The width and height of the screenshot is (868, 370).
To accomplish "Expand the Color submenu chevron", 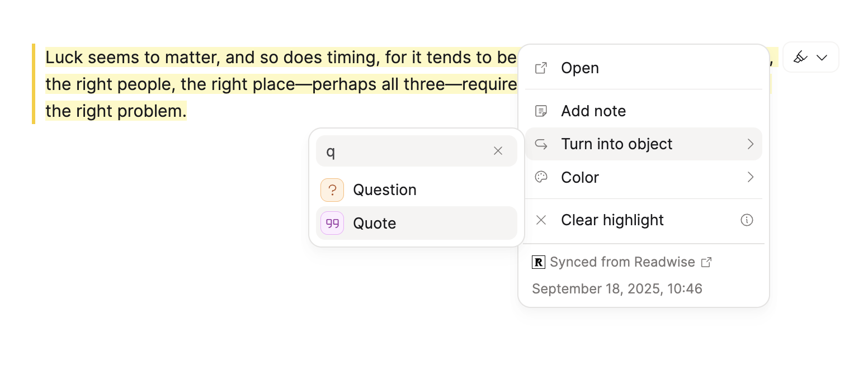I will [751, 178].
